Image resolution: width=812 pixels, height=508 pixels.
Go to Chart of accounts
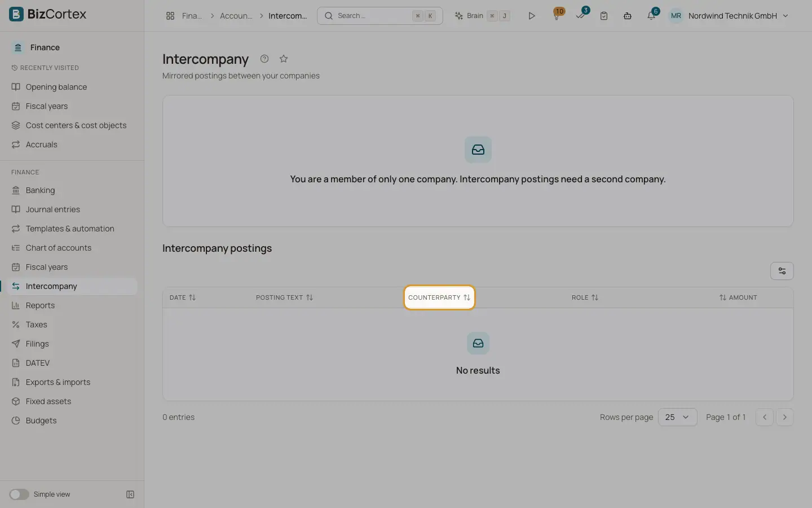click(72, 248)
